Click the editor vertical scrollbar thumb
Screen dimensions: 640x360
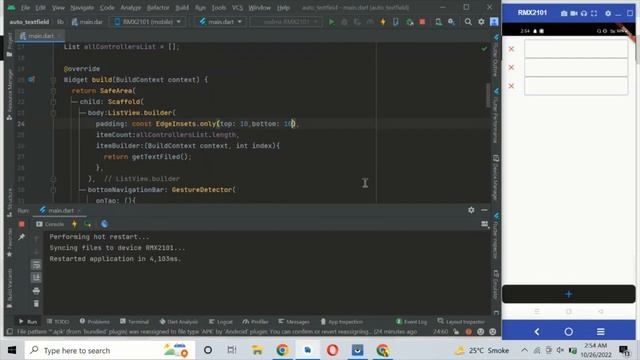coord(488,95)
